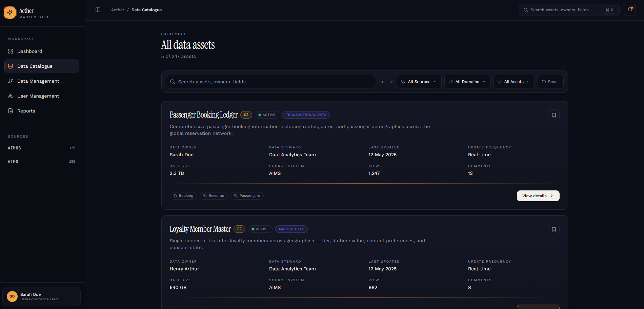Click the Aether logo icon
Screen dimensions: 644x309
click(x=10, y=13)
